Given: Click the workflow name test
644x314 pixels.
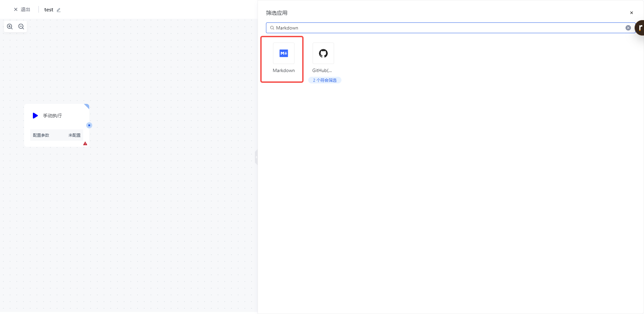Looking at the screenshot, I should coord(49,10).
